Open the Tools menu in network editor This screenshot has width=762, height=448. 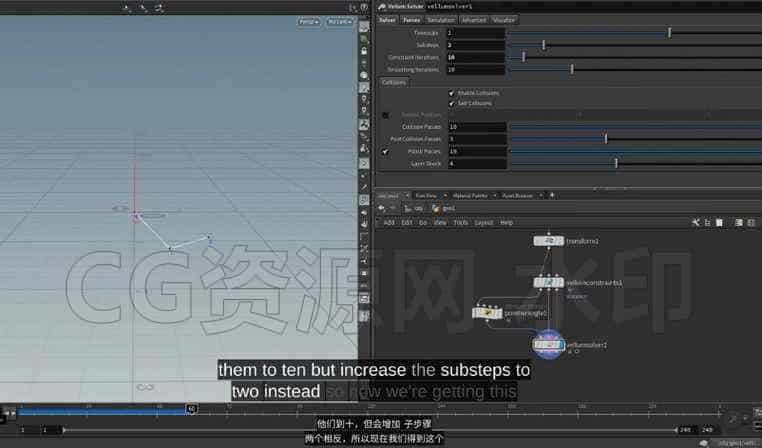460,223
